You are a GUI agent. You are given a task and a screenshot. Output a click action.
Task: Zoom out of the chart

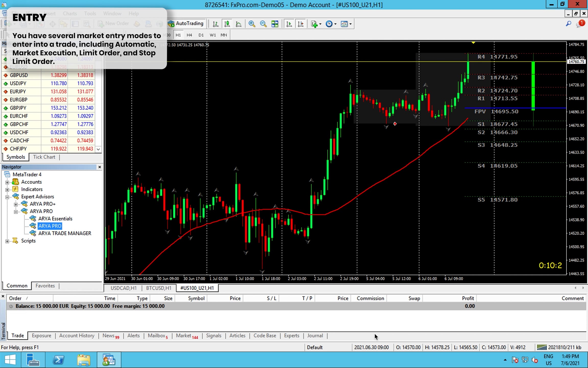[263, 24]
